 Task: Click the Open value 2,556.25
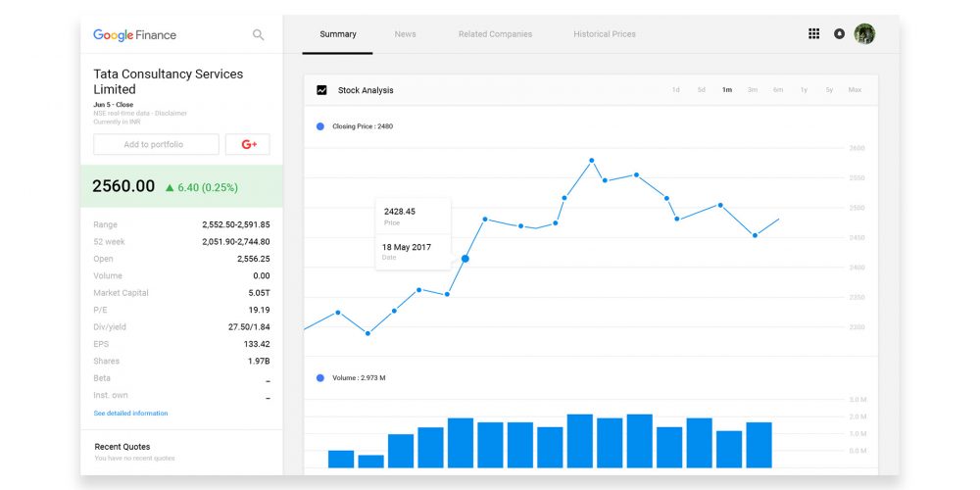[x=253, y=259]
